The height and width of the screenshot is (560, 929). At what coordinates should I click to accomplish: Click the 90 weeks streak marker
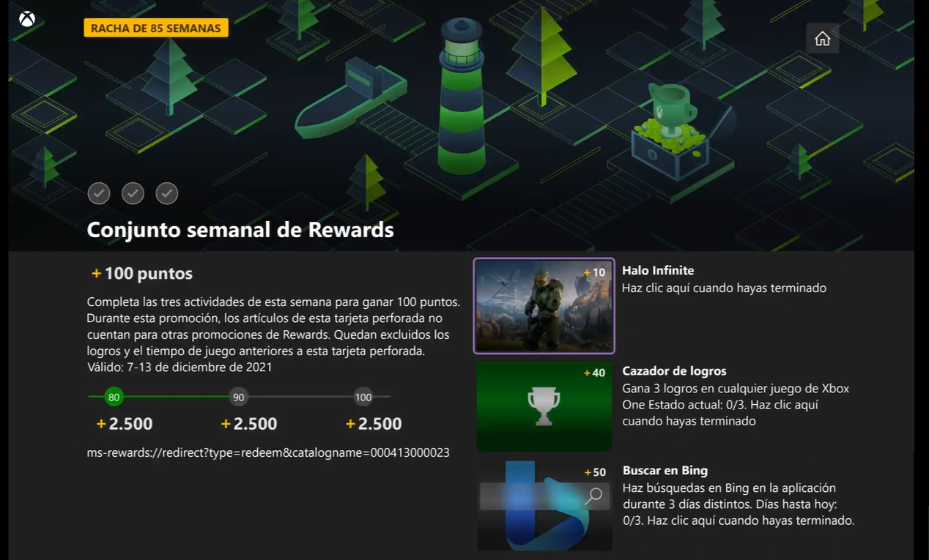(238, 397)
